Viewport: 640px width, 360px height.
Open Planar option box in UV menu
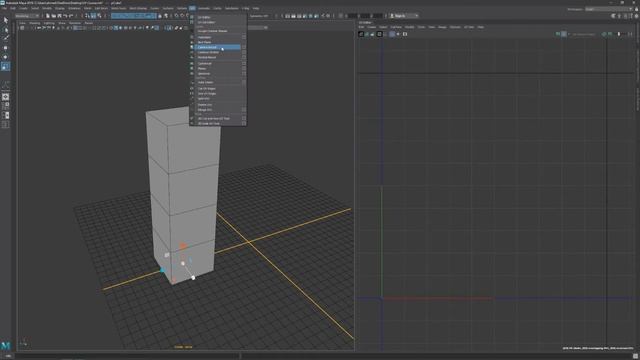[x=244, y=69]
